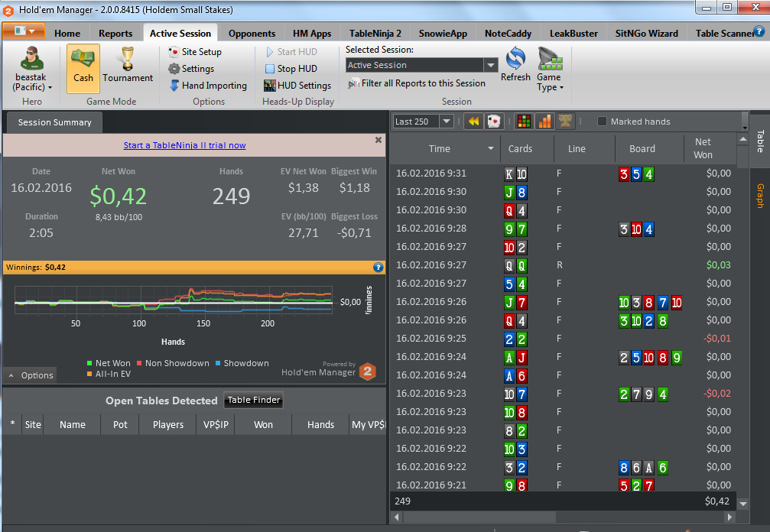Switch to the Opponents tab
This screenshot has height=532, width=770.
[252, 34]
